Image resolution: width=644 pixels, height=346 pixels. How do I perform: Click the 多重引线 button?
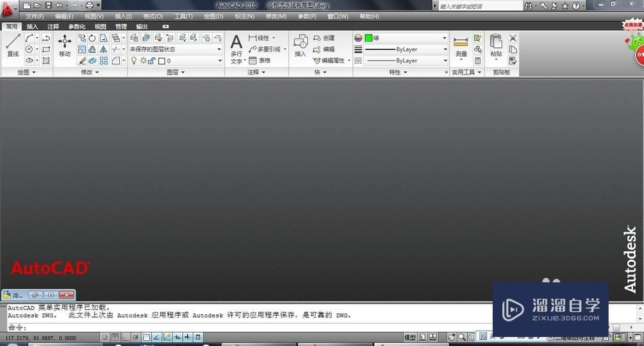[x=265, y=49]
